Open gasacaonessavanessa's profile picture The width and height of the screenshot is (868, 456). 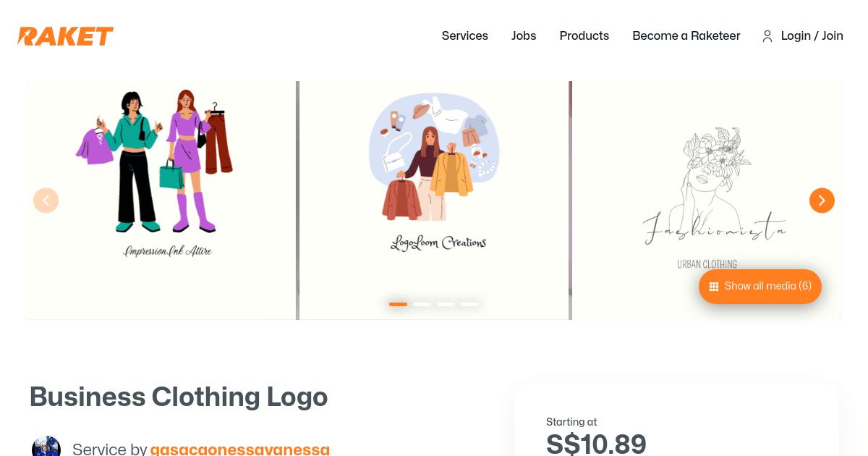(x=46, y=447)
